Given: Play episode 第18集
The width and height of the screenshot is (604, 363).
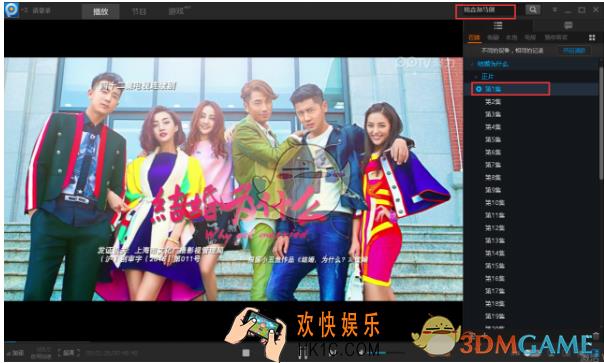Looking at the screenshot, I should click(x=495, y=304).
